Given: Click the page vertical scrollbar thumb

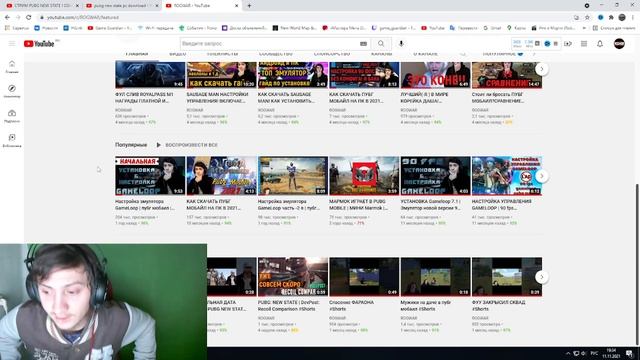Looking at the screenshot, I should [638, 264].
